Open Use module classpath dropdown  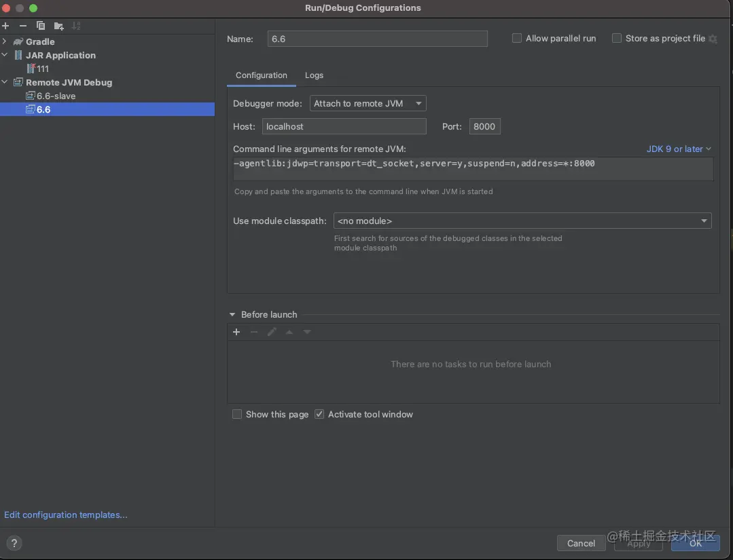(522, 221)
